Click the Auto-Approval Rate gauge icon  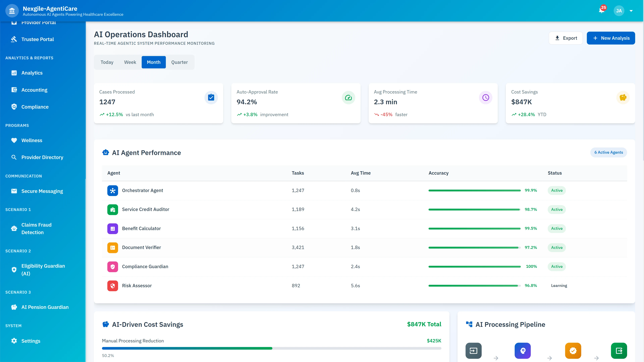[348, 97]
